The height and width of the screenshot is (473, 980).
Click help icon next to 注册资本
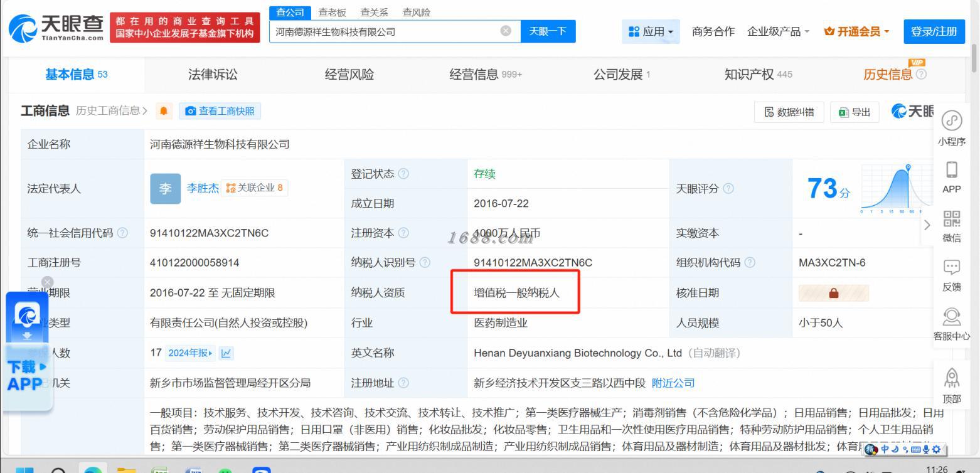pyautogui.click(x=403, y=233)
